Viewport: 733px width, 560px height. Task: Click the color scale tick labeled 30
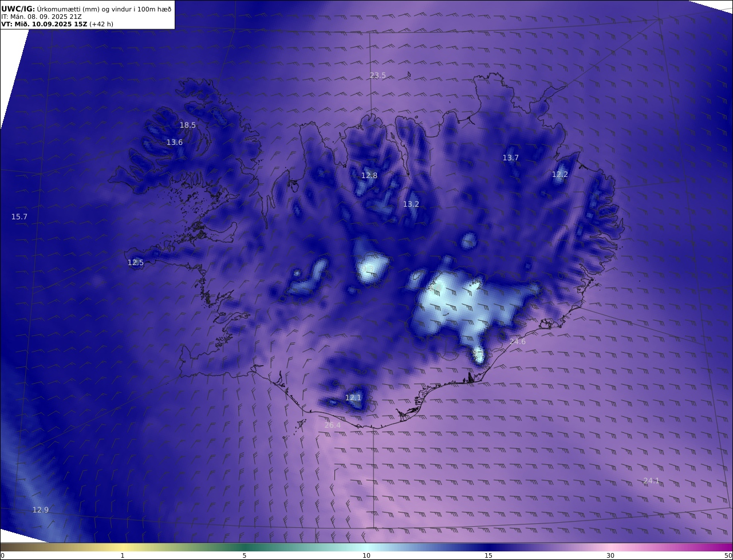click(x=610, y=555)
